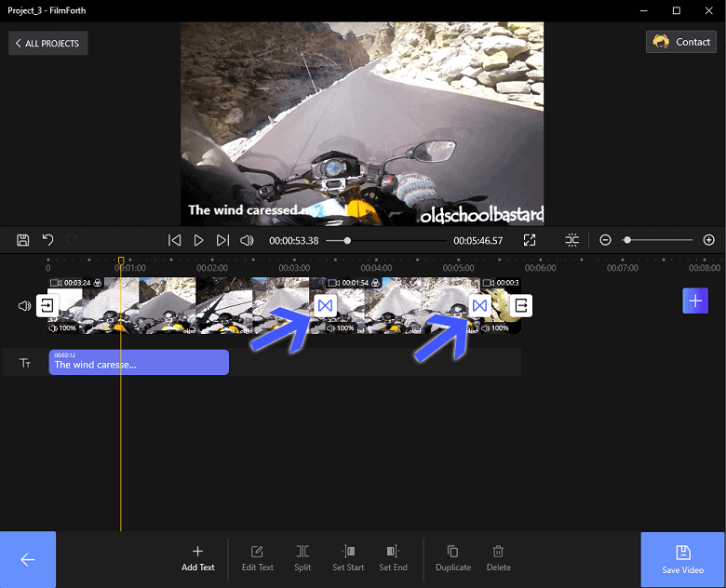This screenshot has height=588, width=726.
Task: Play the video preview
Action: click(198, 240)
